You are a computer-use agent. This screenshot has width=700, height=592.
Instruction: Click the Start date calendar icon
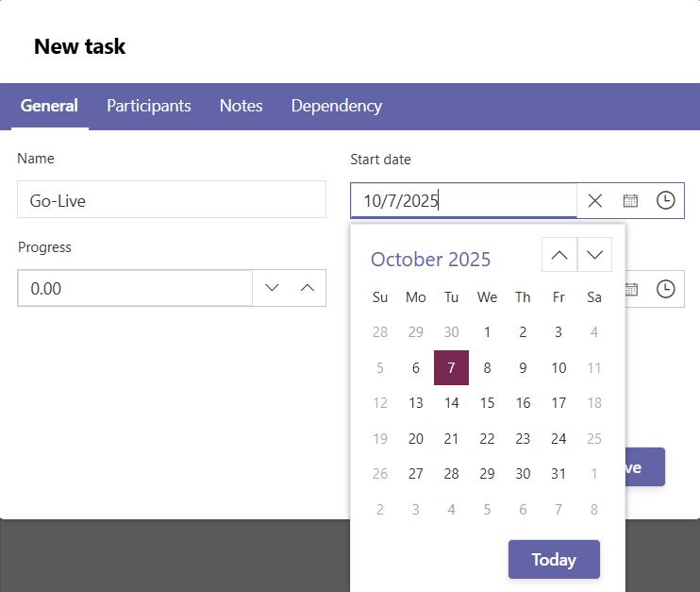point(630,200)
